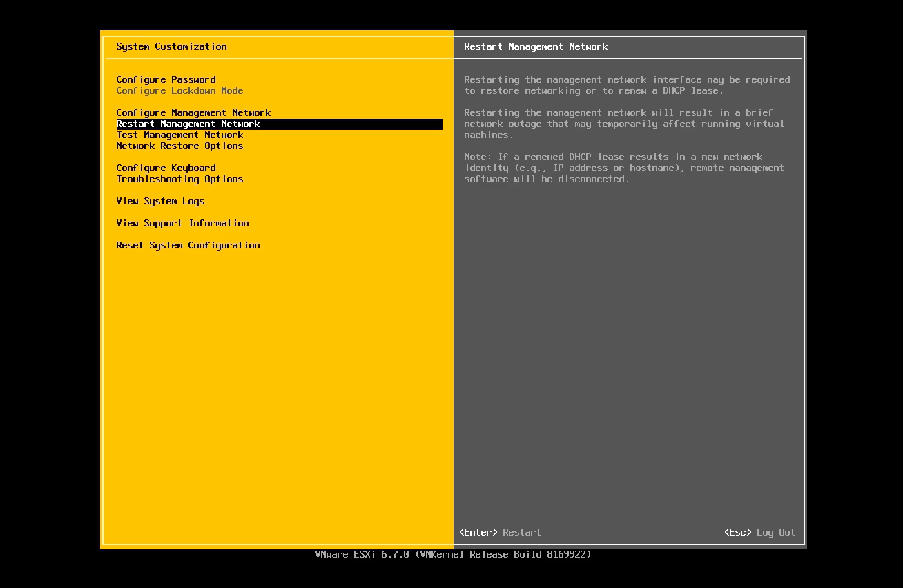Viewport: 903px width, 588px height.
Task: Click the Note about new network identity
Action: tap(624, 168)
